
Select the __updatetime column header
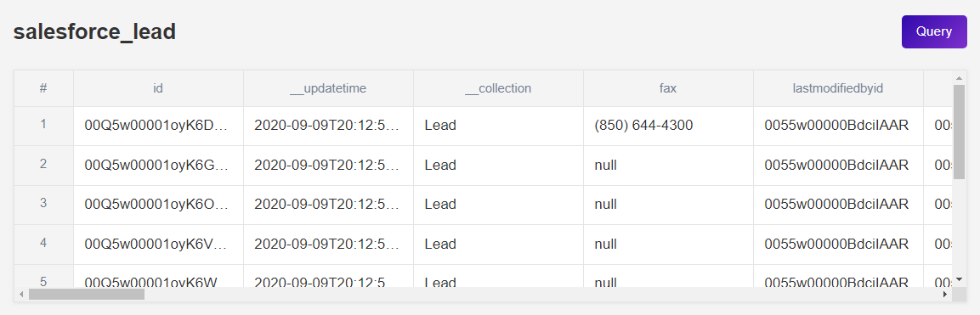(x=328, y=88)
